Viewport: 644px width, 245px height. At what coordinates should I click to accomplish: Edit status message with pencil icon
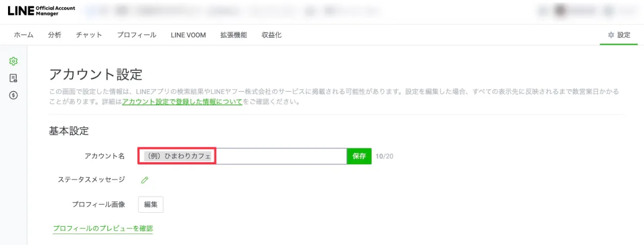(x=144, y=179)
